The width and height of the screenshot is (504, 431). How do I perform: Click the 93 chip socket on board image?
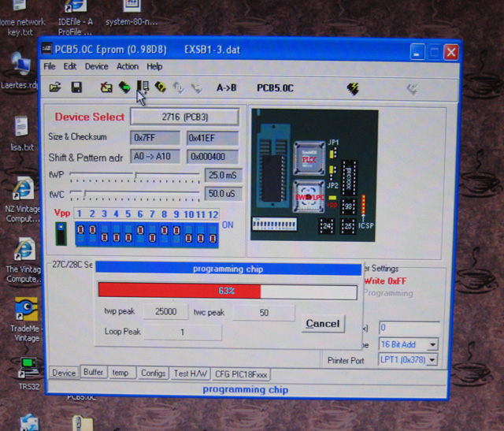[x=348, y=206]
